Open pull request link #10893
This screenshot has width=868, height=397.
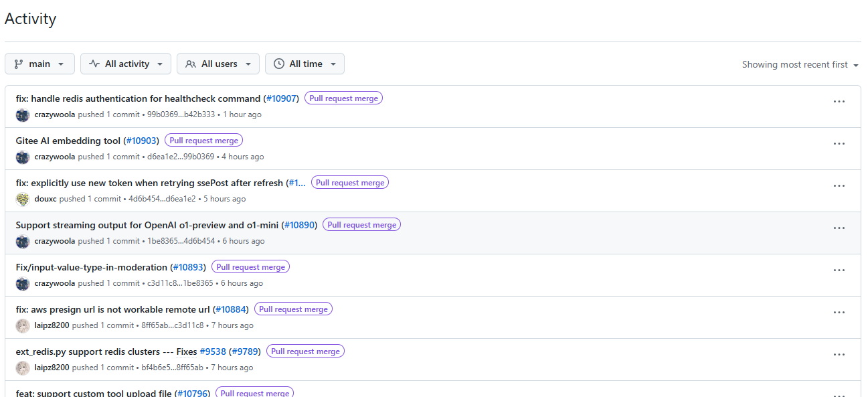coord(188,267)
